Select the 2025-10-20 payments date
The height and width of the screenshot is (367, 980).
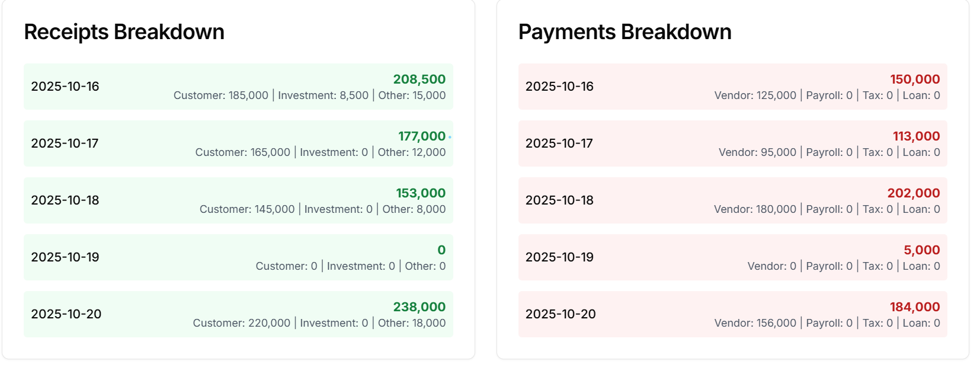point(561,314)
